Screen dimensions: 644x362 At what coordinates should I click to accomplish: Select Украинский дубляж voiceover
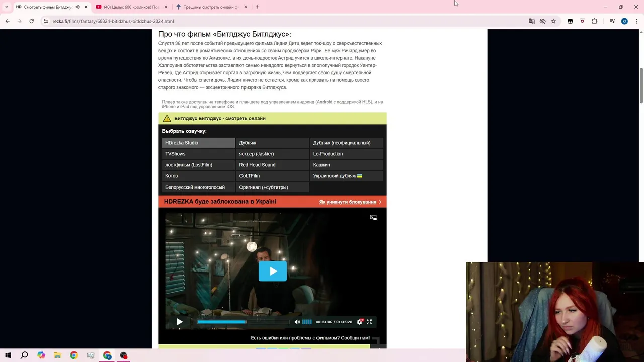coord(347,176)
